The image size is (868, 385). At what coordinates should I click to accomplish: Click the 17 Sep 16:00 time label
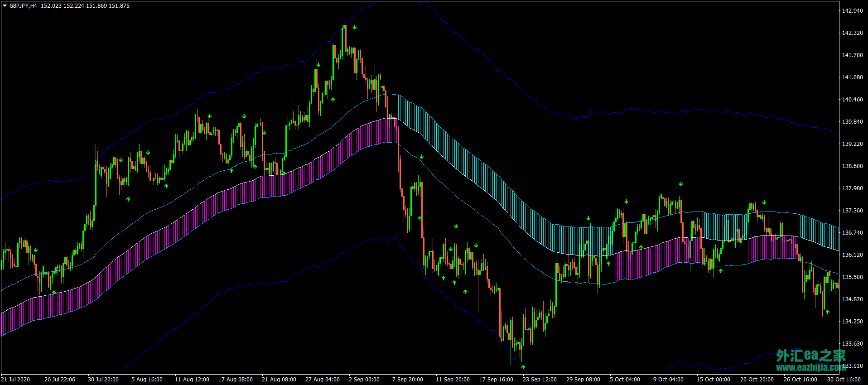497,380
